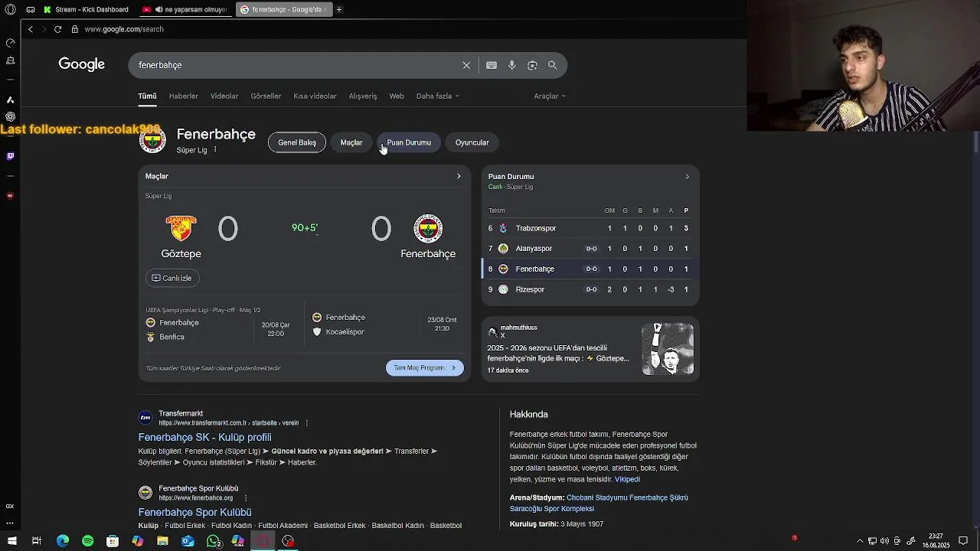Show hidden system tray icons
Viewport: 980px width, 551px height.
click(x=860, y=541)
